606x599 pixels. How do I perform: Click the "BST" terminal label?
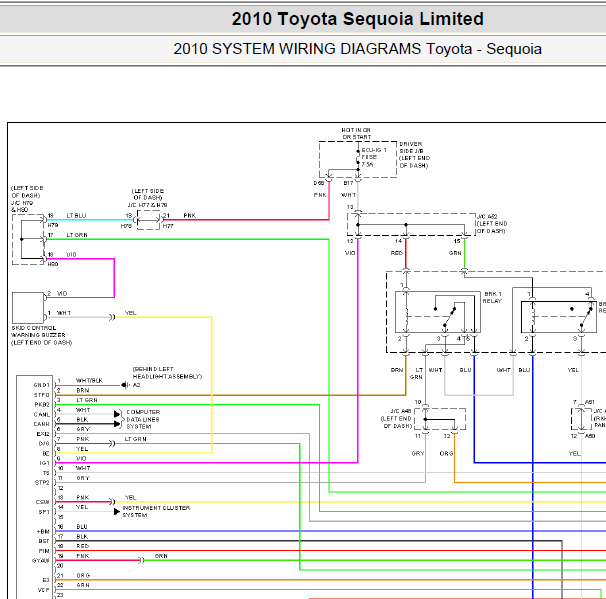point(44,541)
